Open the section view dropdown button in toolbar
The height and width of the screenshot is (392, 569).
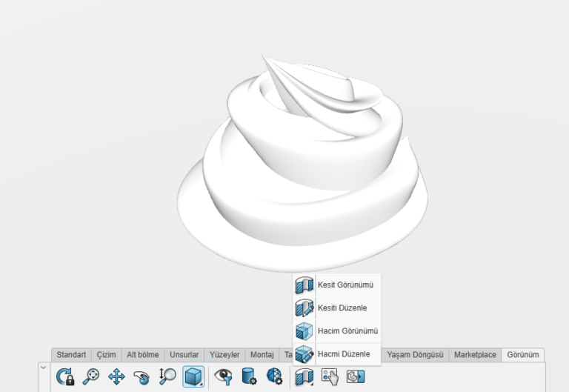[304, 376]
